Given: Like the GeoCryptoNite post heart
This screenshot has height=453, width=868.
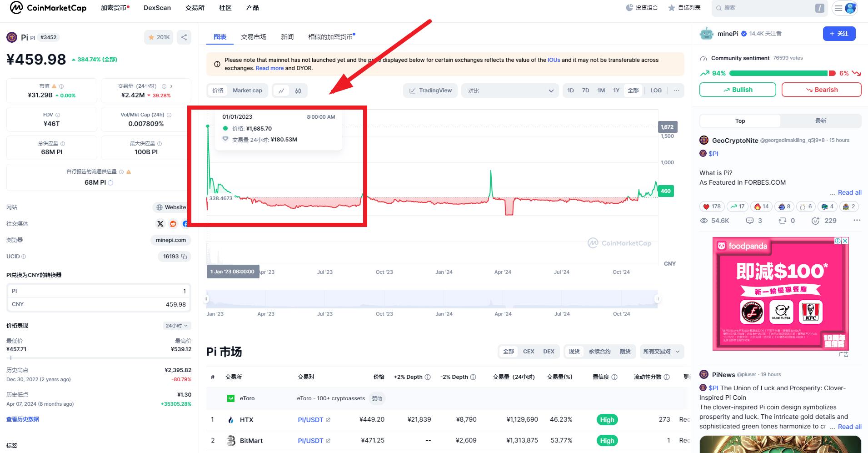Looking at the screenshot, I should (x=706, y=206).
